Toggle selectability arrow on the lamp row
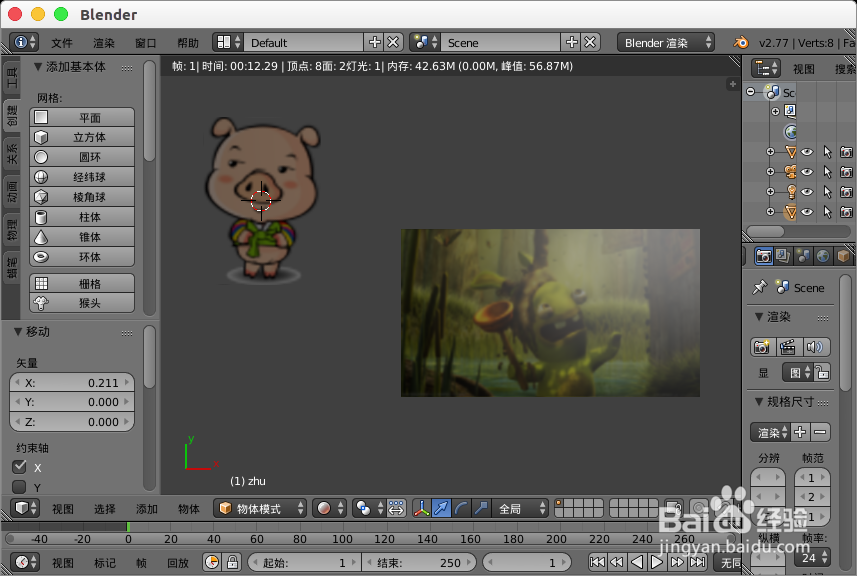The height and width of the screenshot is (576, 857). pos(827,192)
